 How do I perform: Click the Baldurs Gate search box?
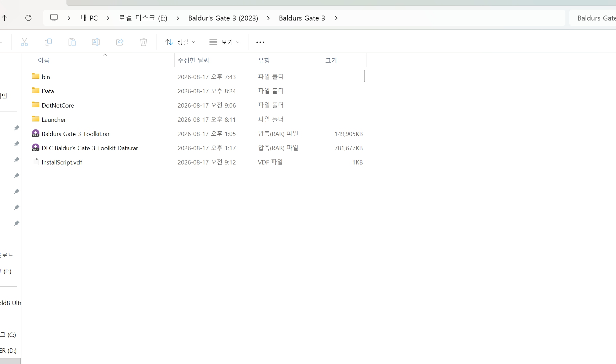[593, 18]
